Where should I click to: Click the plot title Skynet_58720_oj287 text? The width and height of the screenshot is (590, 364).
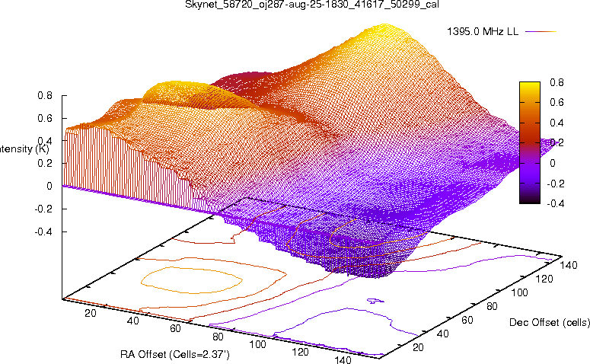[312, 5]
